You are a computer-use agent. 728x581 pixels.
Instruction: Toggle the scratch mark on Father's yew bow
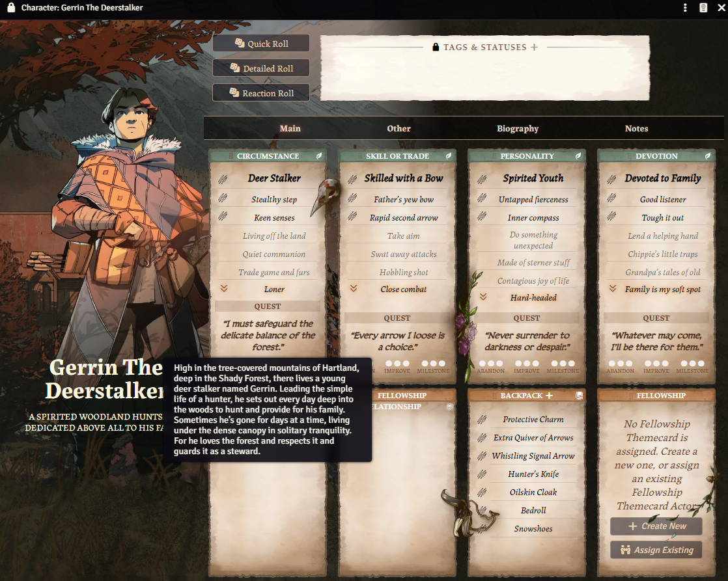click(x=352, y=198)
